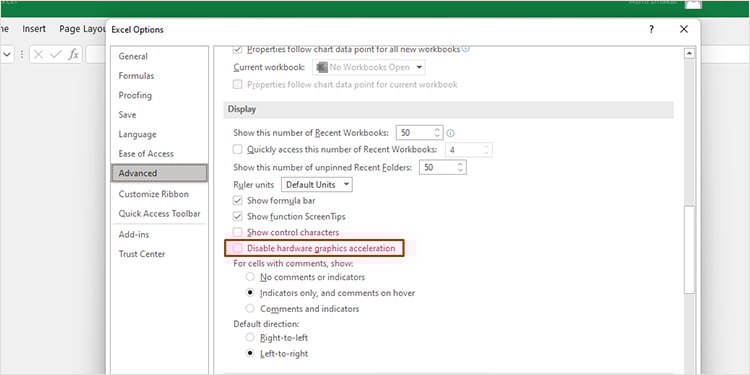The height and width of the screenshot is (375, 750).
Task: Click the info icon beside Recent Workbooks spinner
Action: (x=450, y=133)
